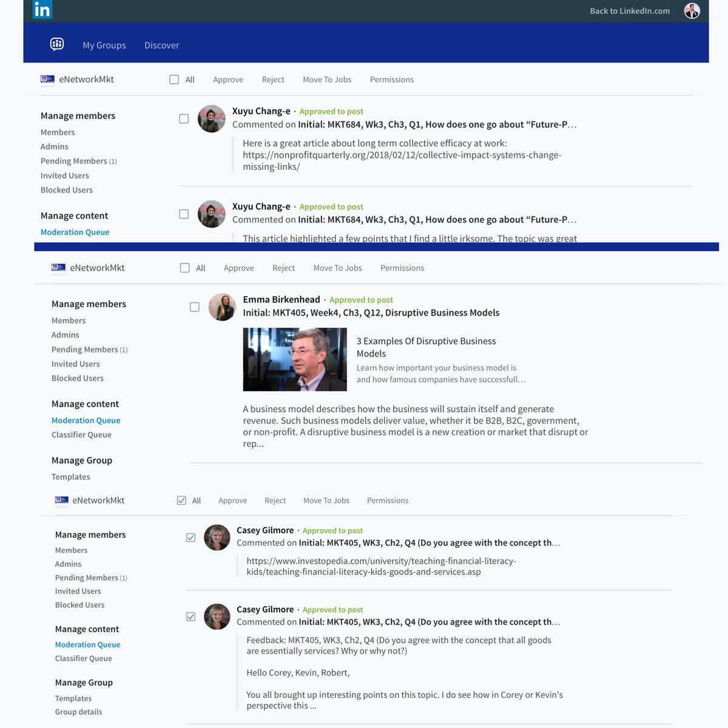Open Permissions above the Xuyu Chang-e posts
This screenshot has width=728, height=728.
point(392,79)
